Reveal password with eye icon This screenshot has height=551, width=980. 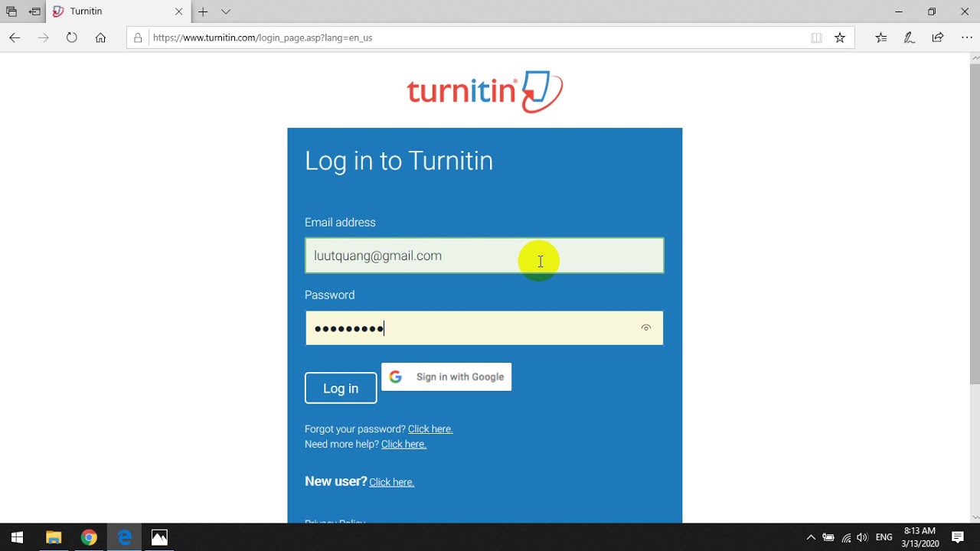(646, 328)
